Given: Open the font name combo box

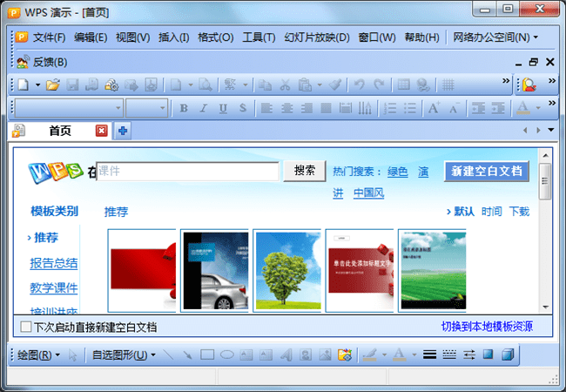Looking at the screenshot, I should tap(69, 108).
